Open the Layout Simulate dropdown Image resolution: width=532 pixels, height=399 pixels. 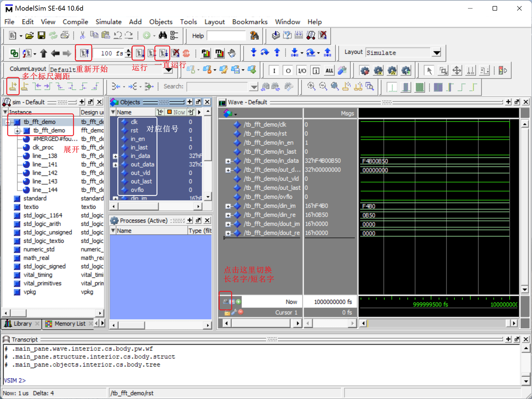pos(437,53)
